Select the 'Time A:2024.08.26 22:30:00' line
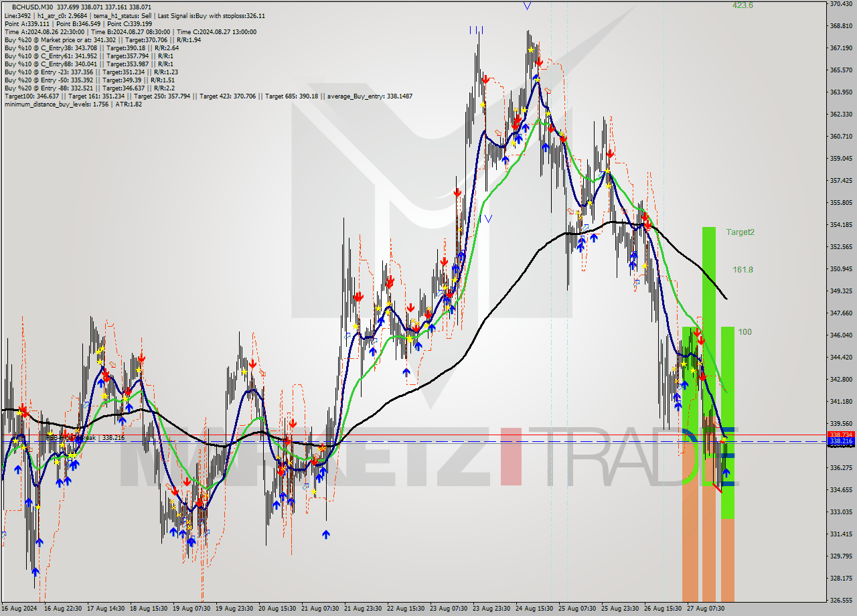 click(44, 31)
